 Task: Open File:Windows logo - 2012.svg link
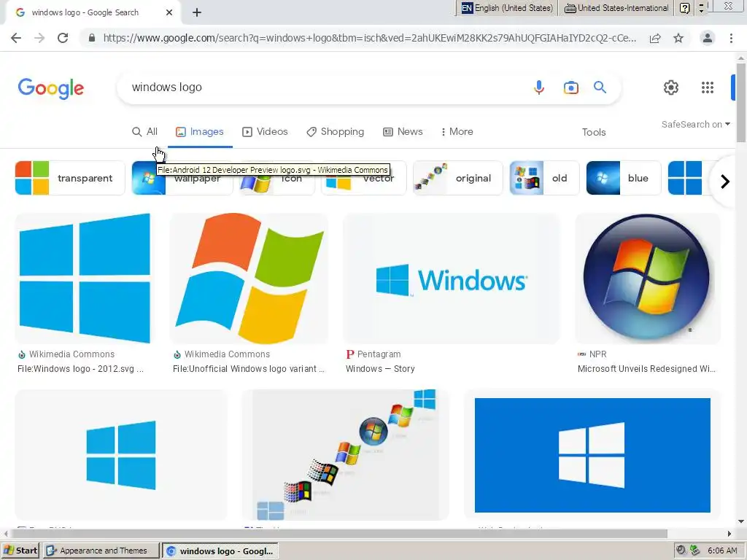pyautogui.click(x=80, y=369)
